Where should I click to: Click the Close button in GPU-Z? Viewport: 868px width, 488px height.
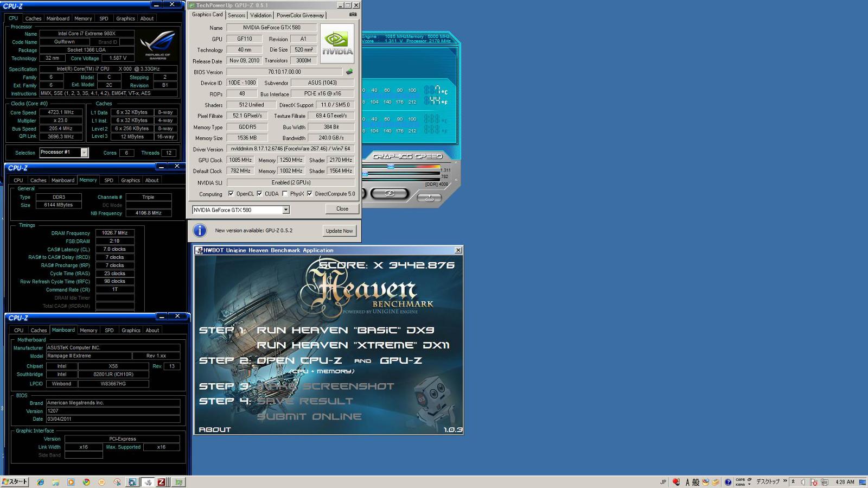click(x=342, y=209)
